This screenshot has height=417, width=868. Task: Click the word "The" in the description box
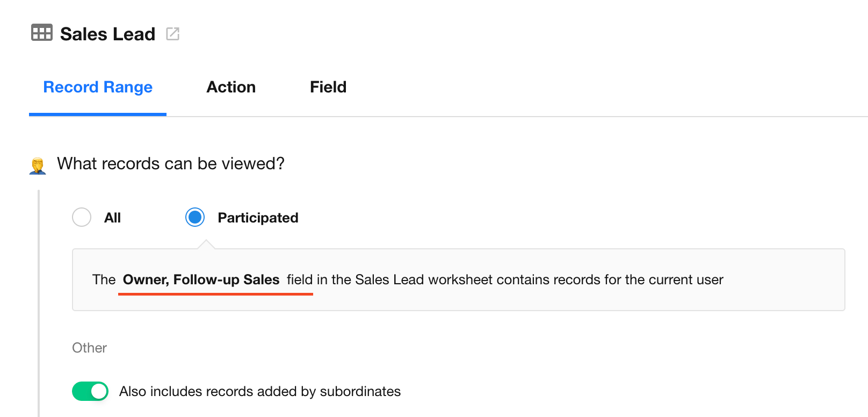104,280
